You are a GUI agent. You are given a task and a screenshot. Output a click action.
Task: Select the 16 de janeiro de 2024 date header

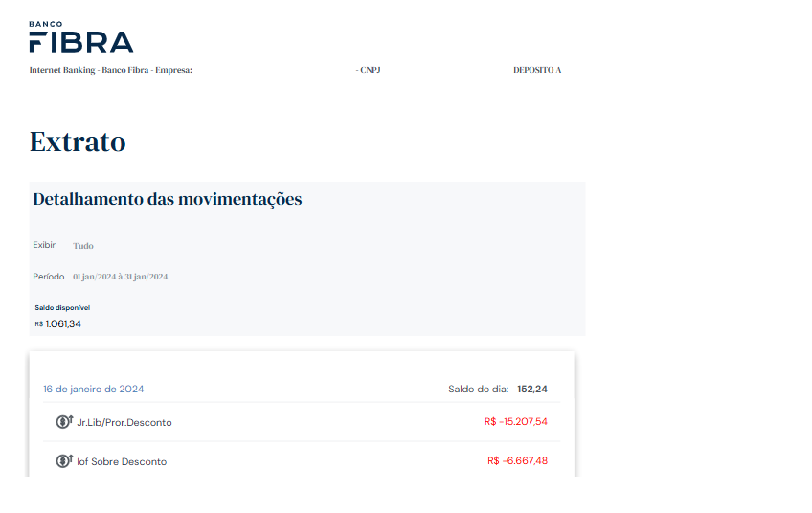(94, 389)
